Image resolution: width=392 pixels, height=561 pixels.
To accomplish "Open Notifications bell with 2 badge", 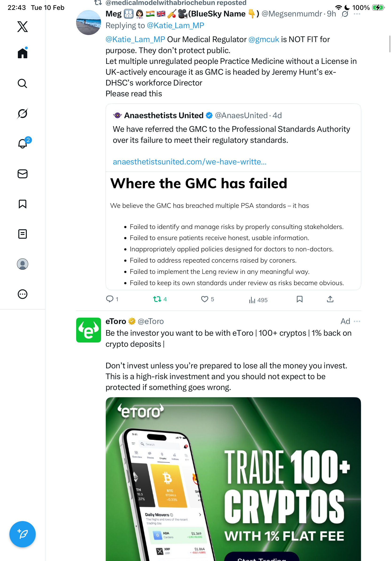I will pyautogui.click(x=23, y=144).
